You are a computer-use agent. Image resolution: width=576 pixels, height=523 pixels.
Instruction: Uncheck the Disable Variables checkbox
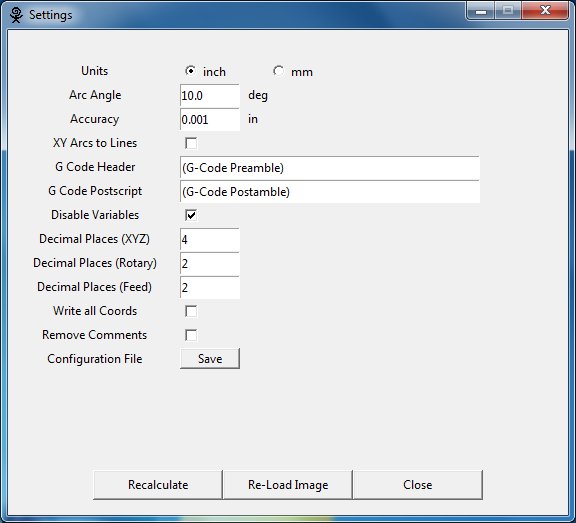pyautogui.click(x=191, y=215)
